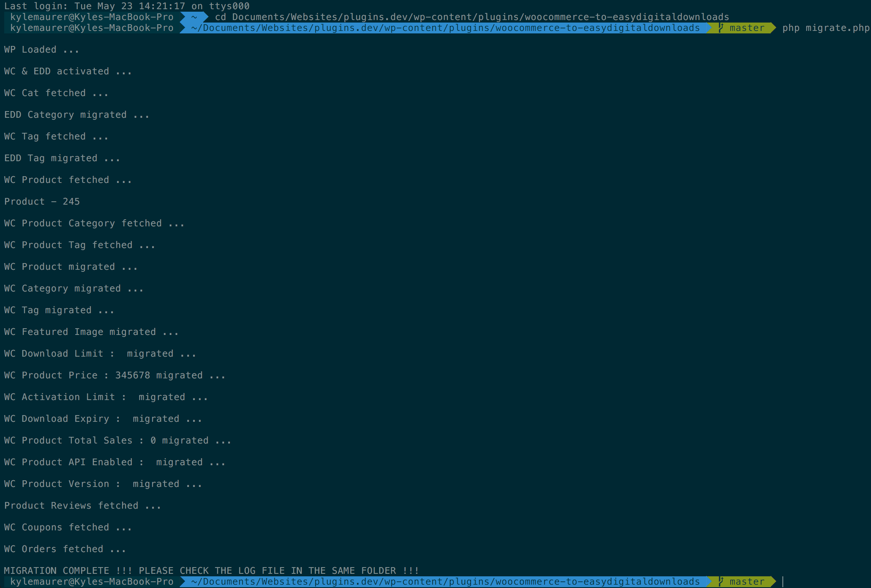Viewport: 871px width, 588px height.
Task: Click the git branch icon on the migrate.php prompt line
Action: [721, 28]
